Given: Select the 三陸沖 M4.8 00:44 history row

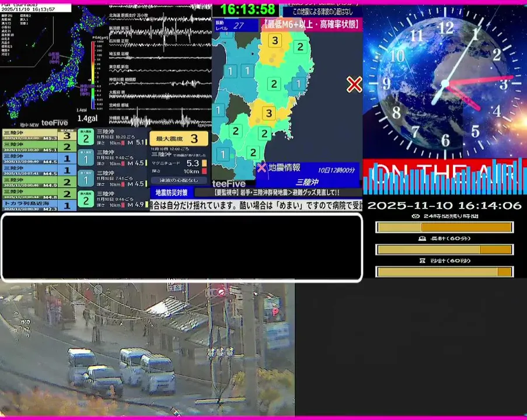Looking at the screenshot, I should coord(39,194).
